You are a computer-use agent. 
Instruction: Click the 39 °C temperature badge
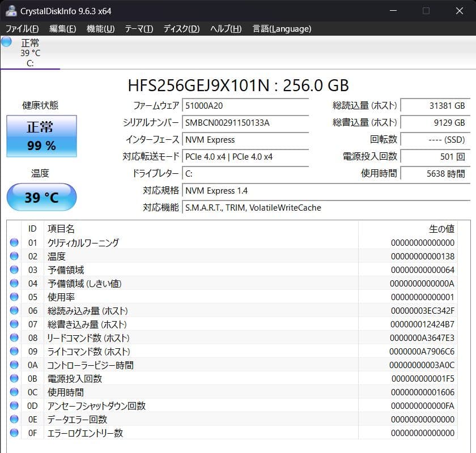tap(41, 197)
